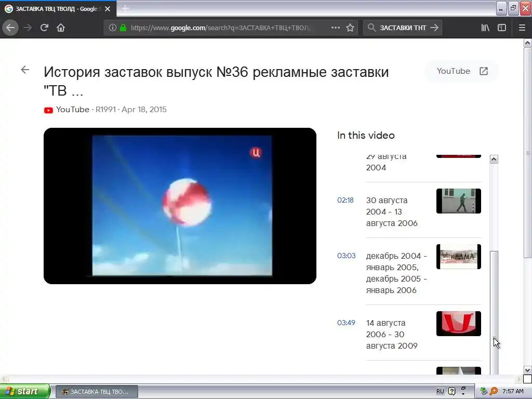Click the help question mark tray icon
Screen dimensions: 532x399
(451, 391)
